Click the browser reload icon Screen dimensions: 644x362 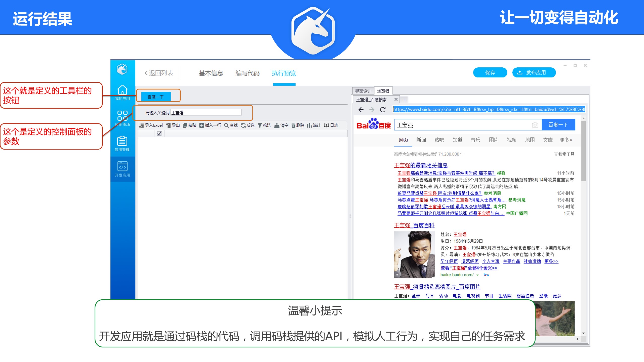[383, 110]
